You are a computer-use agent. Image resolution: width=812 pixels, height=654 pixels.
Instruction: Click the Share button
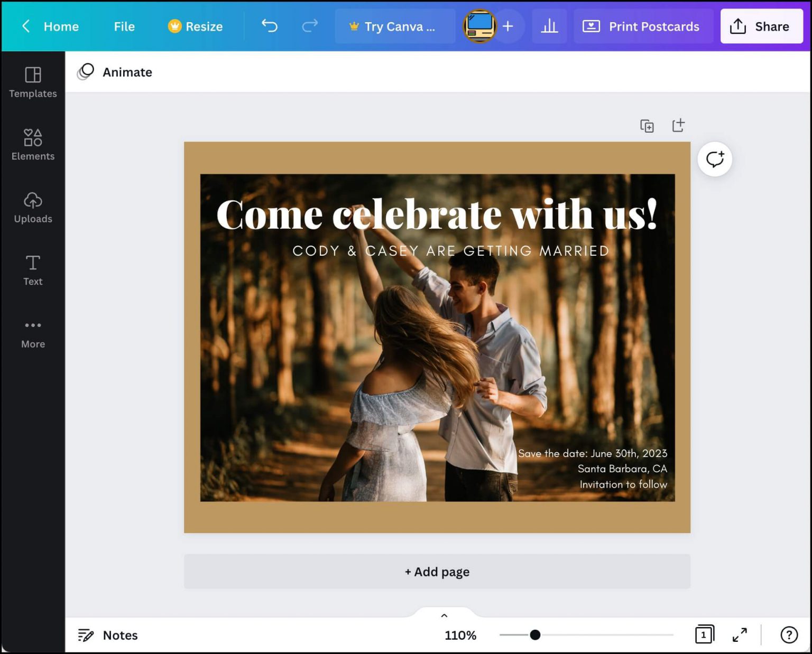(x=761, y=26)
